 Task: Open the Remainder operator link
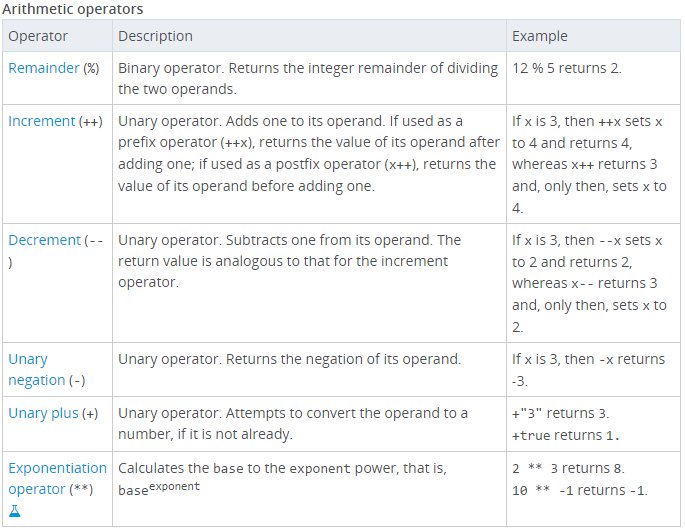click(x=44, y=68)
